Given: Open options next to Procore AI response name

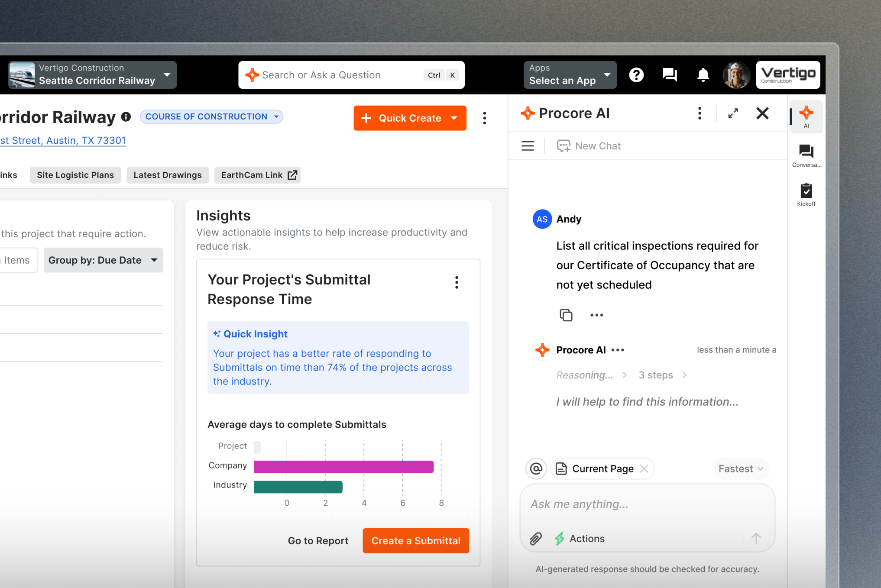Looking at the screenshot, I should [618, 350].
